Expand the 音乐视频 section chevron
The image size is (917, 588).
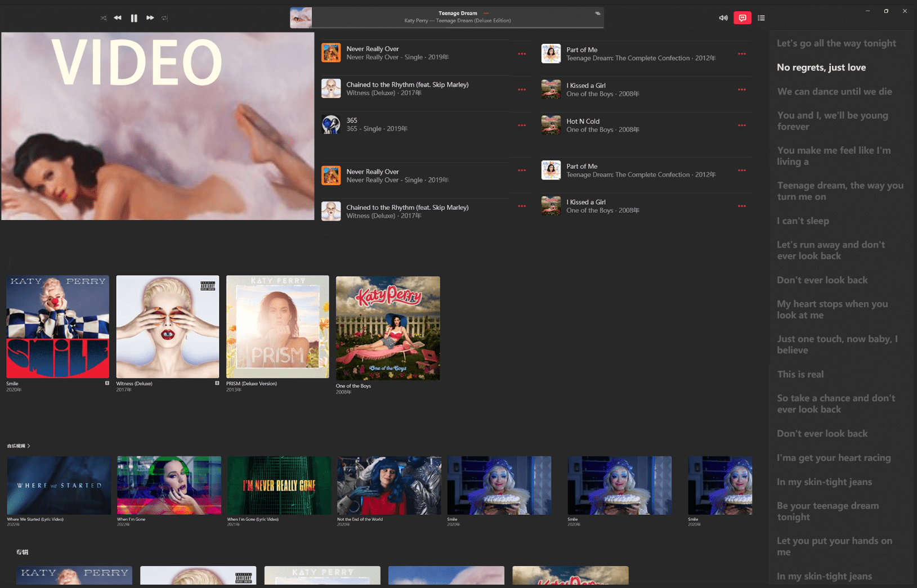[x=29, y=446]
